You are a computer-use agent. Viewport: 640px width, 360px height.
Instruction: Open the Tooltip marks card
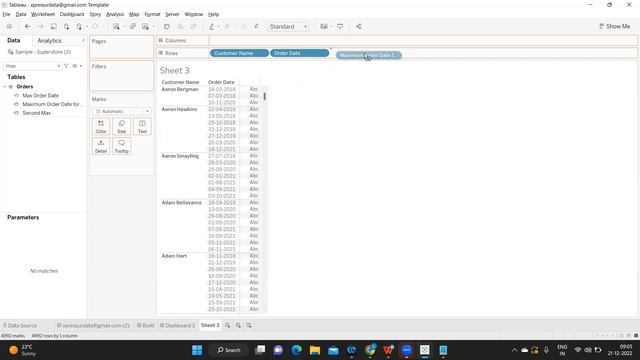(x=122, y=146)
